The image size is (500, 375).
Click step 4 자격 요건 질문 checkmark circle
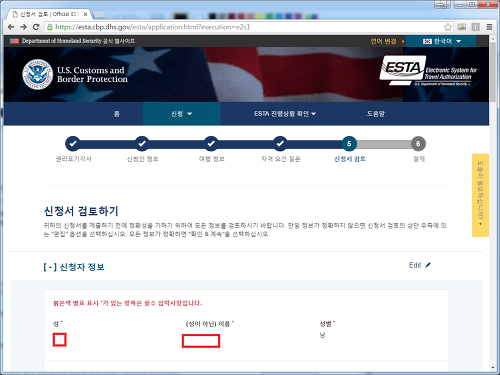click(280, 144)
